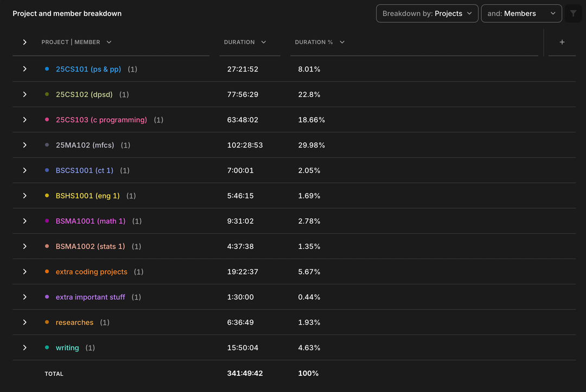The image size is (586, 392).
Task: Expand the extra important stuff row
Action: pos(25,297)
